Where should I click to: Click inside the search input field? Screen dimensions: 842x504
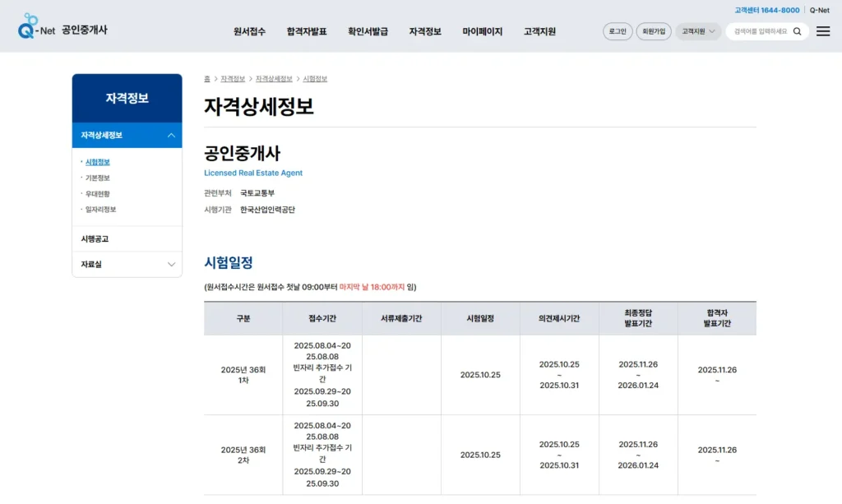click(761, 30)
